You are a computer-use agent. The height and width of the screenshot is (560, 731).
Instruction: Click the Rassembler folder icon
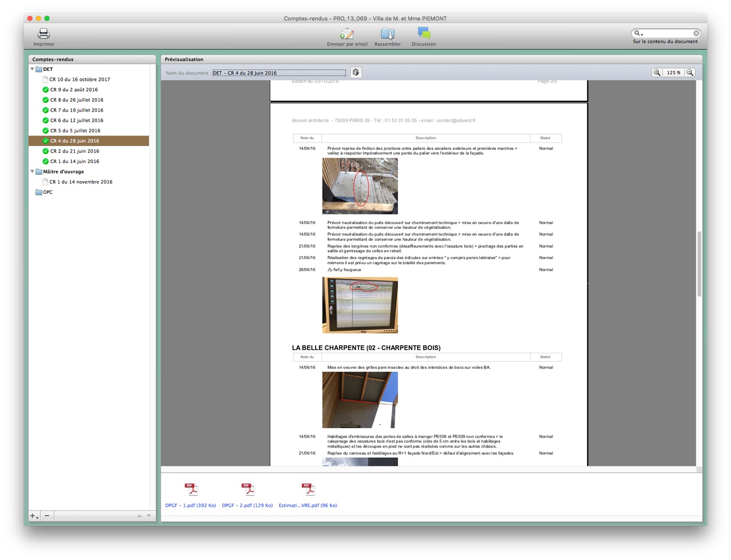point(387,34)
